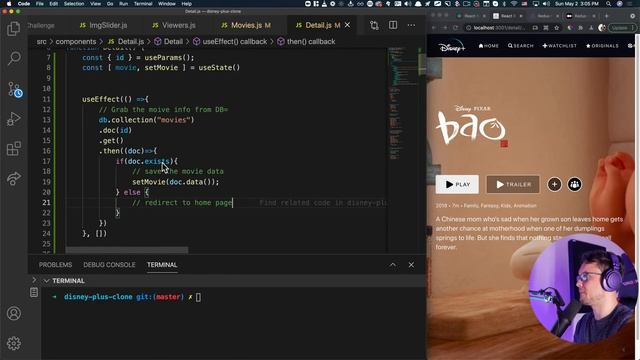Click the browser address bar showing localhost
This screenshot has width=640, height=360.
(x=499, y=28)
